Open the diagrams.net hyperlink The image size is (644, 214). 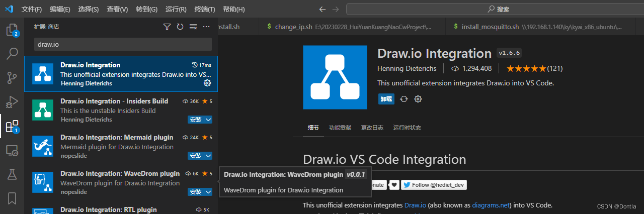[x=491, y=205]
